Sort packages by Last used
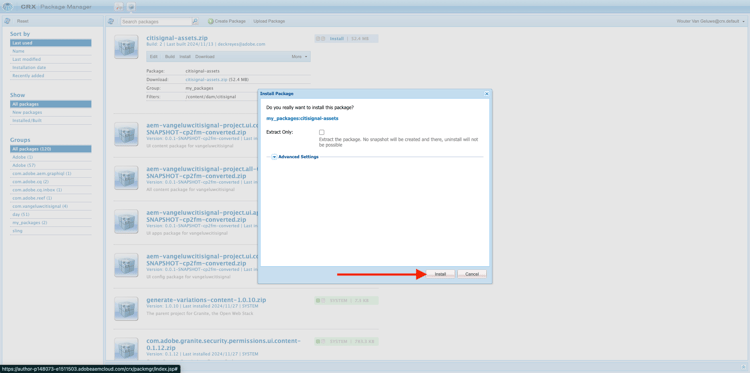Viewport: 750px width, 373px height. click(51, 43)
